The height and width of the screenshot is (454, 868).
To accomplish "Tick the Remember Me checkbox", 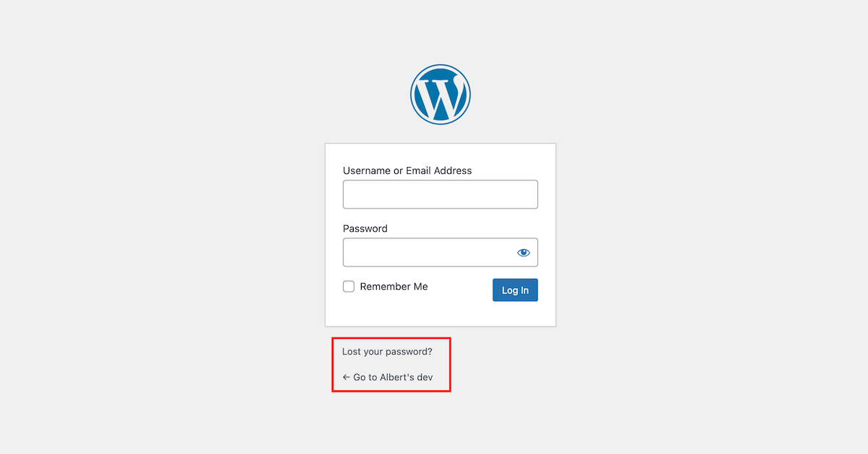I will point(349,287).
